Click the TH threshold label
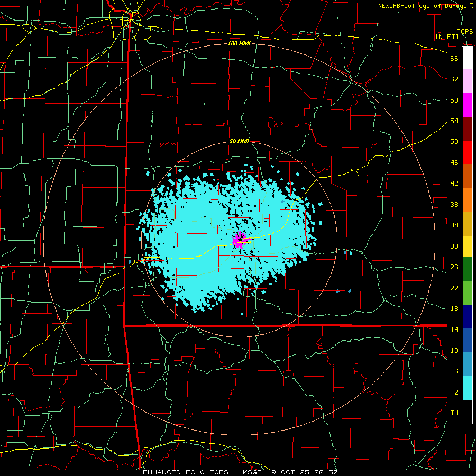The image size is (476, 476). point(454,413)
